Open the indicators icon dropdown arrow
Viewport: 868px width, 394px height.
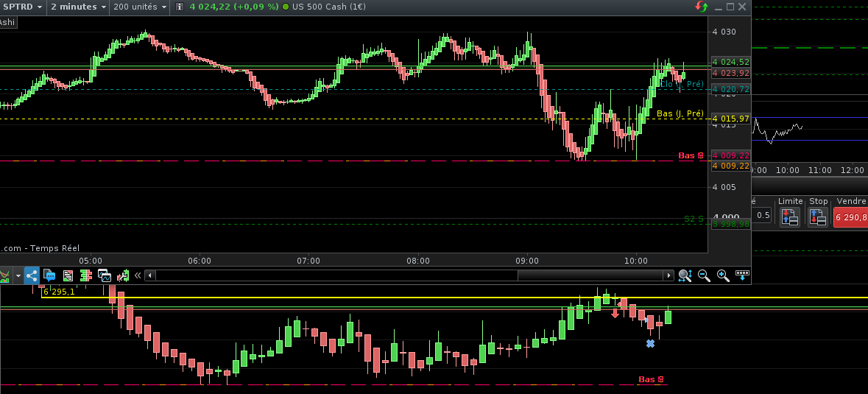pos(18,275)
